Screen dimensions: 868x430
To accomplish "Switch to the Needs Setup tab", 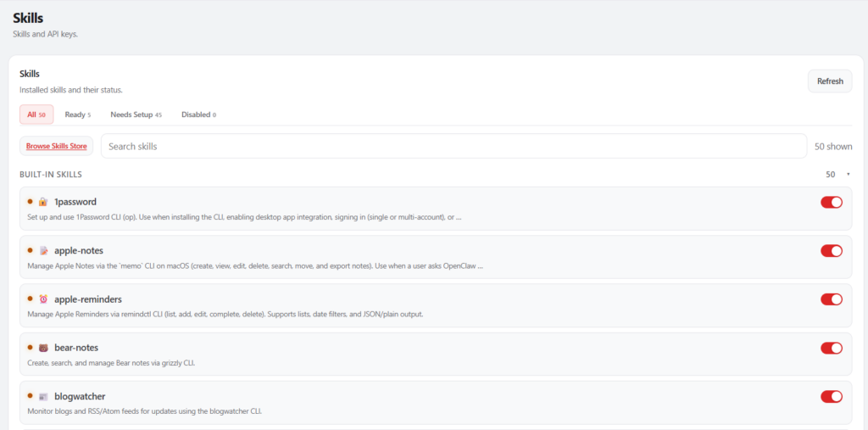I will point(136,114).
